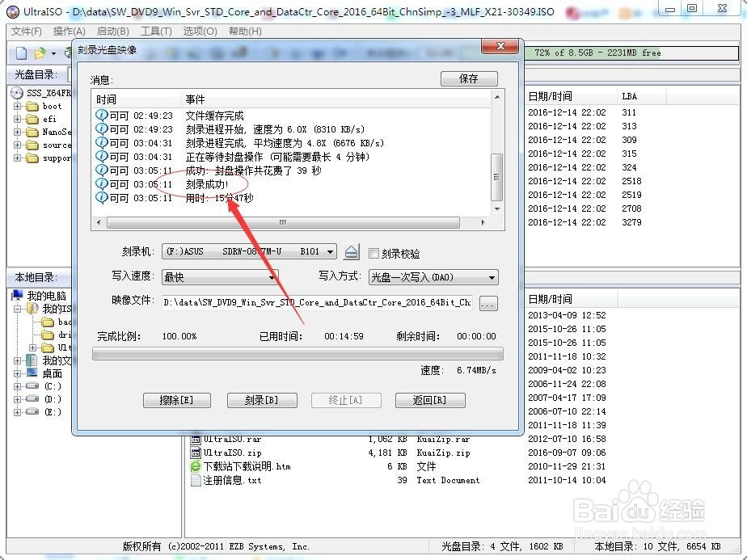Open the 启动(B) menu
Screen dimensions: 747x560
pos(113,32)
